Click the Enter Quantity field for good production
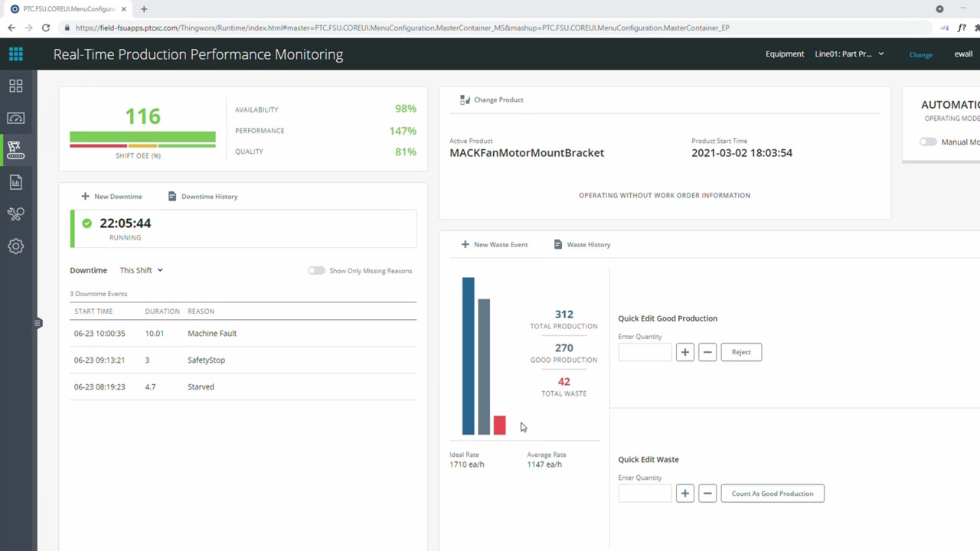 point(644,351)
